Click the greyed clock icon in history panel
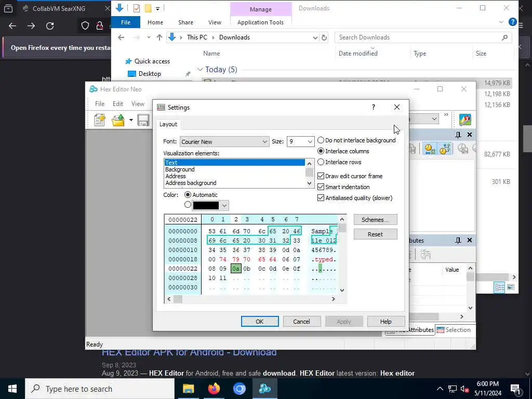Image resolution: width=532 pixels, height=399 pixels. tap(462, 149)
